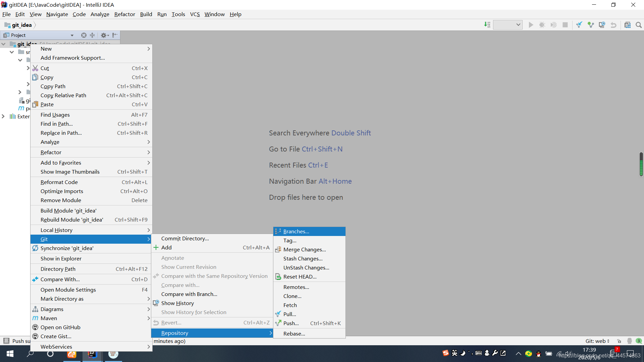Screen dimensions: 644x362
Task: Choose Copy from the context menu
Action: point(91,77)
